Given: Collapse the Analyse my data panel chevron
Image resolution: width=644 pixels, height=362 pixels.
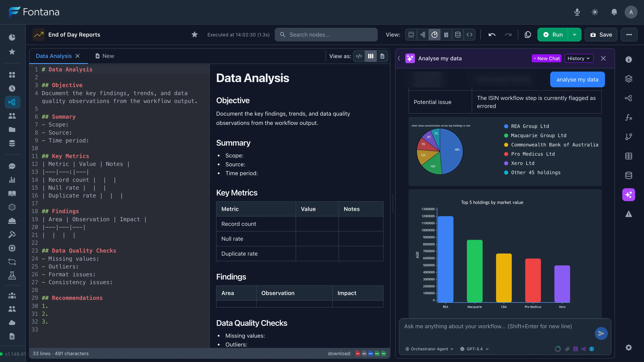Looking at the screenshot, I should (399, 59).
